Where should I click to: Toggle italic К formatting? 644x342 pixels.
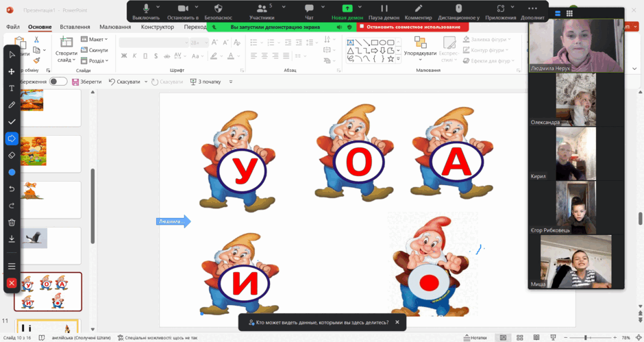click(134, 56)
